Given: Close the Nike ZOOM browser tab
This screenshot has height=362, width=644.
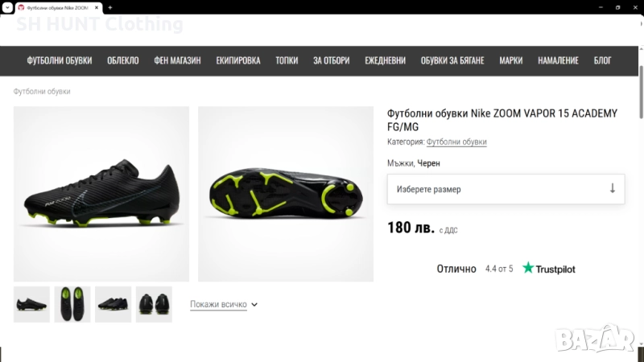Looking at the screenshot, I should click(x=97, y=6).
